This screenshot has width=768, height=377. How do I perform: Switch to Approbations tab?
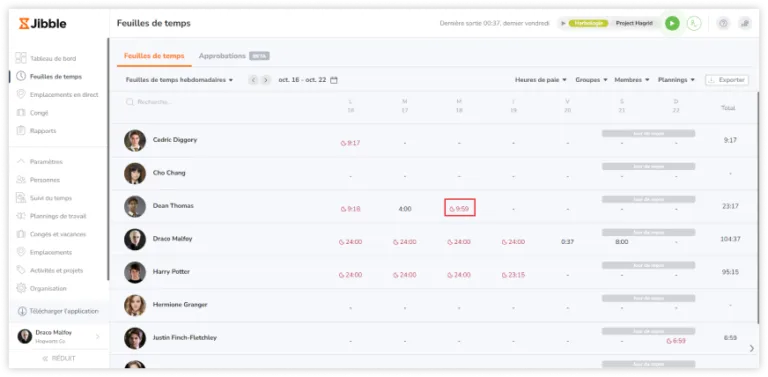tap(234, 56)
